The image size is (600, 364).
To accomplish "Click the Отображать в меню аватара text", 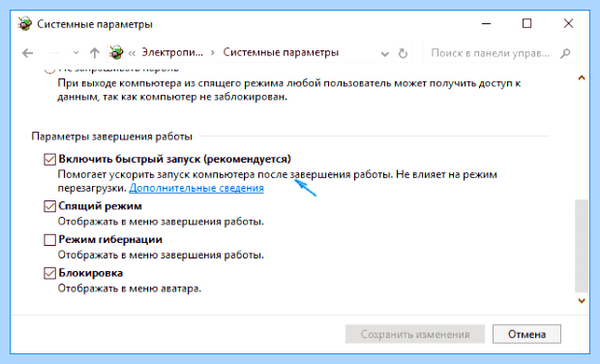I will tap(129, 288).
